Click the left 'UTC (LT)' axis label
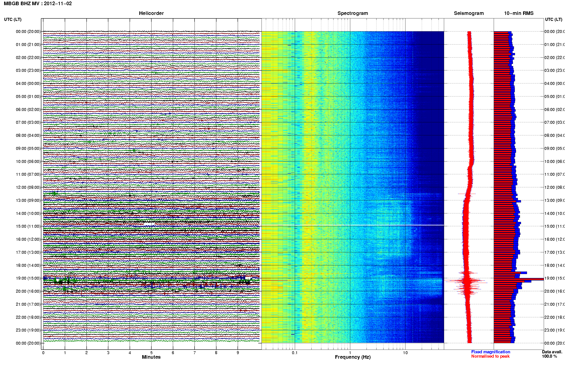The width and height of the screenshot is (588, 368). pos(13,19)
